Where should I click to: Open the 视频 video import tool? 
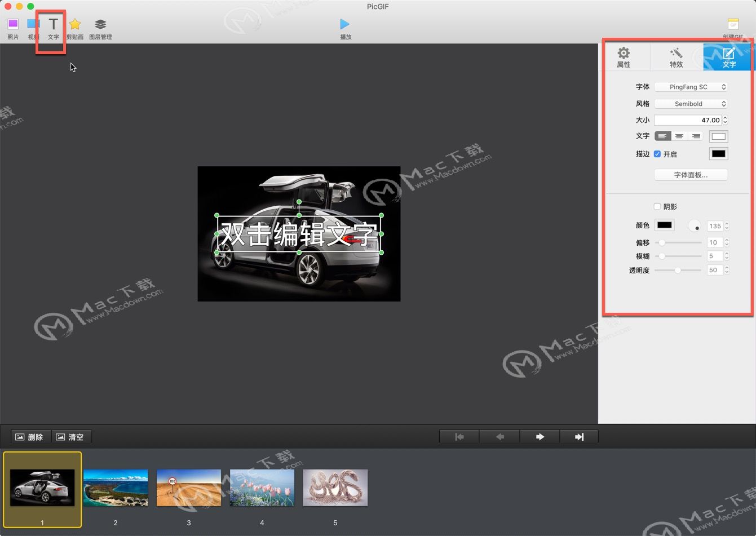(33, 28)
